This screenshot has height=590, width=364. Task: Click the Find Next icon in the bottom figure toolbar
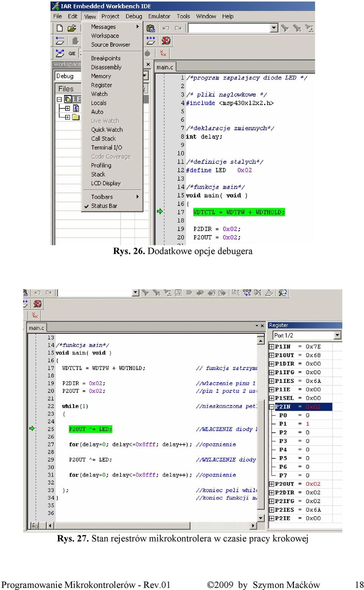156,293
